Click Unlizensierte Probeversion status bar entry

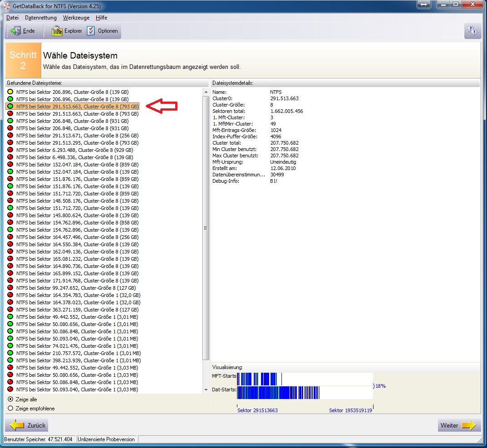click(x=106, y=439)
